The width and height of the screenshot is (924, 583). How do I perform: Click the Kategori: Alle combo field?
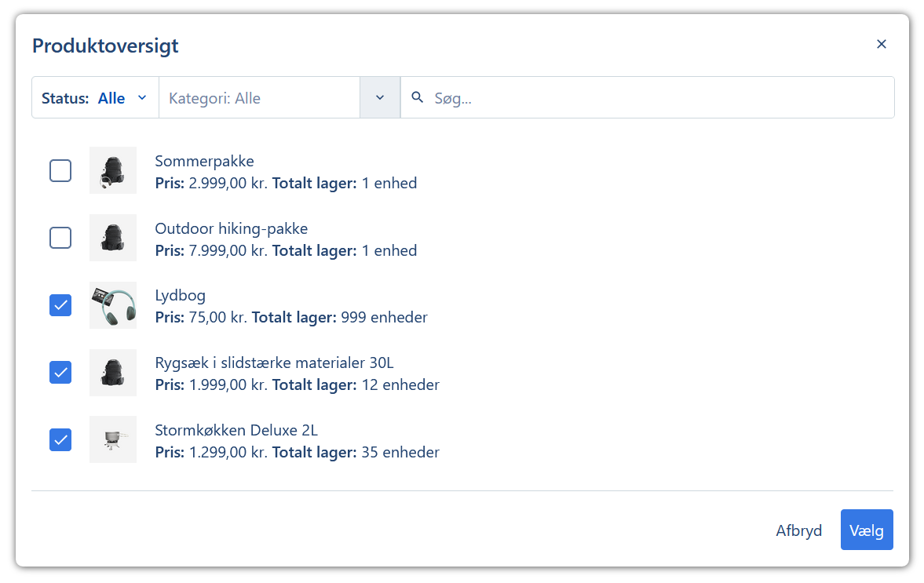click(x=259, y=98)
